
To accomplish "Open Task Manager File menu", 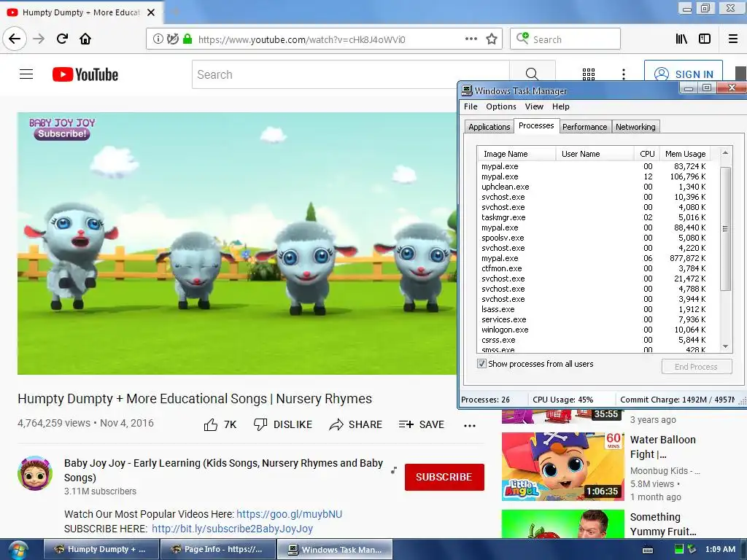I will pos(471,106).
